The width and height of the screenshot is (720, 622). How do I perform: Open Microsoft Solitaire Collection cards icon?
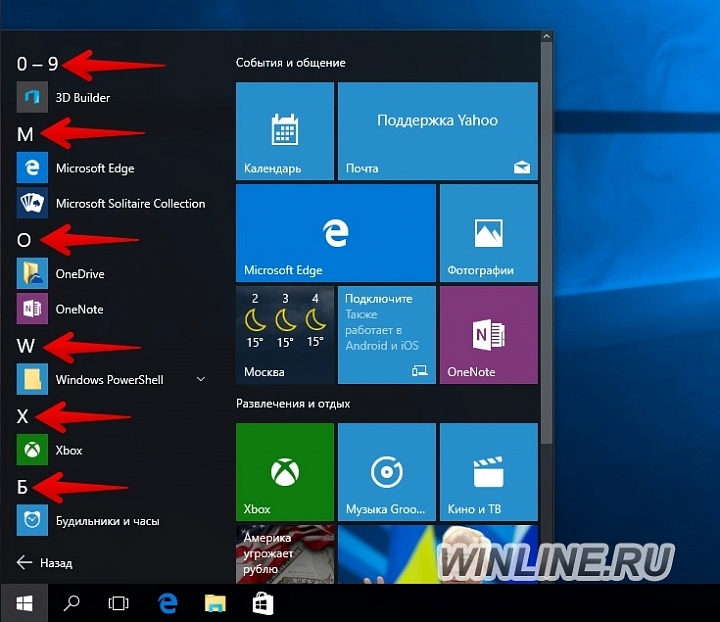(x=32, y=203)
